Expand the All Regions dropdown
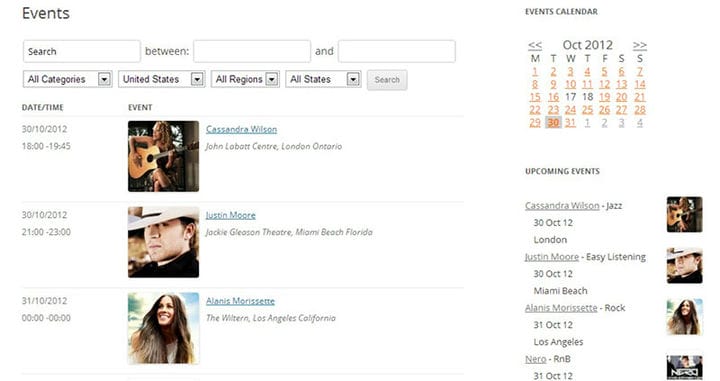Screen dimensions: 720x381 245,79
